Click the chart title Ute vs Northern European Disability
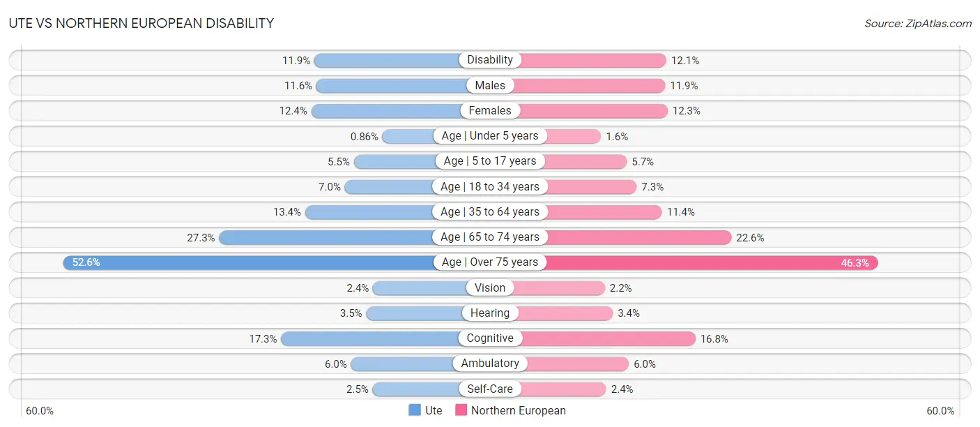Image resolution: width=980 pixels, height=427 pixels. [141, 23]
